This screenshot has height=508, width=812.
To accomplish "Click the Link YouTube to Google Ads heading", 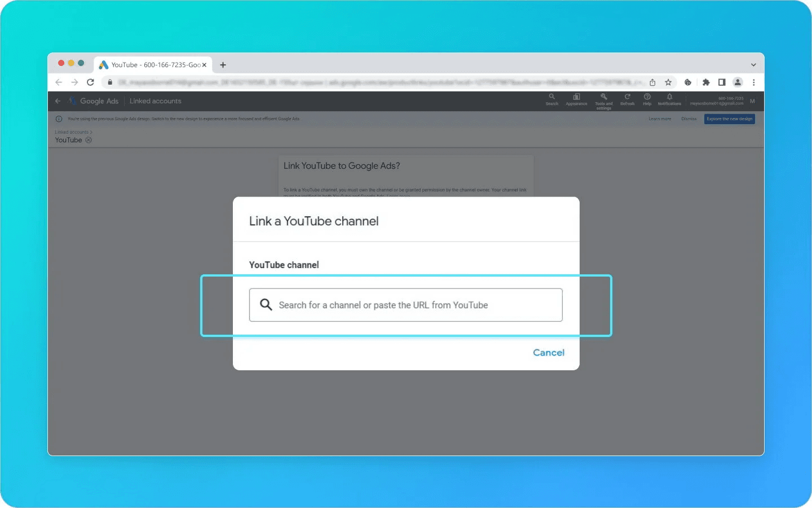I will coord(342,166).
